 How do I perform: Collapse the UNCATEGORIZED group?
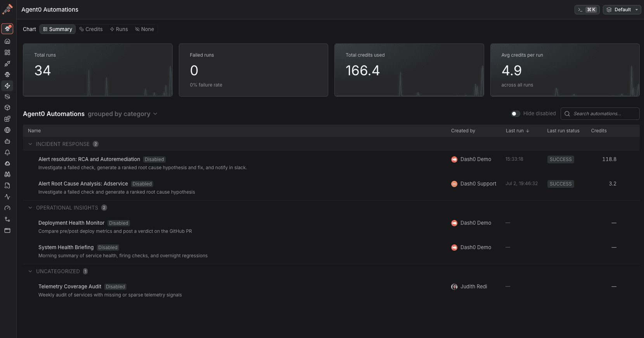pyautogui.click(x=30, y=271)
